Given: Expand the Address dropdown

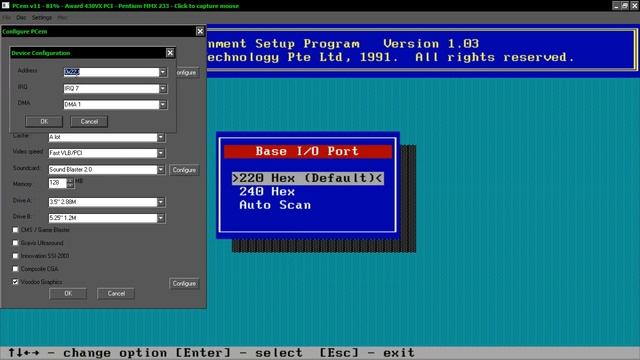Looking at the screenshot, I should tap(163, 72).
